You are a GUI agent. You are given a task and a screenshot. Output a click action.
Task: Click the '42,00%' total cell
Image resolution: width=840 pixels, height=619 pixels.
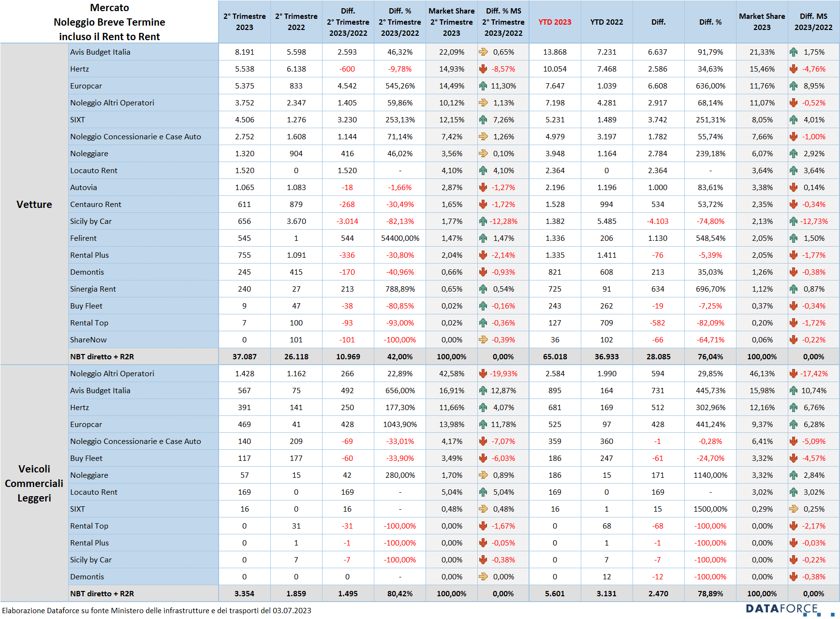coord(400,356)
